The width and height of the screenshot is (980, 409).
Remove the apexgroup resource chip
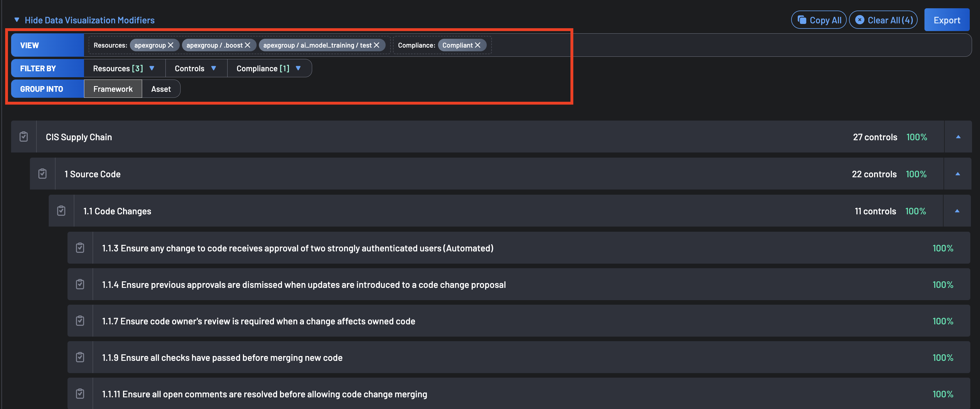coord(171,45)
